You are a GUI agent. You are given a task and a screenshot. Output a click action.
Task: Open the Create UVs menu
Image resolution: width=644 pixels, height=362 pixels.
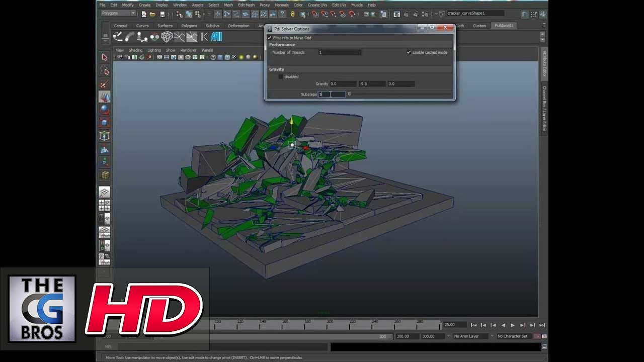point(317,5)
